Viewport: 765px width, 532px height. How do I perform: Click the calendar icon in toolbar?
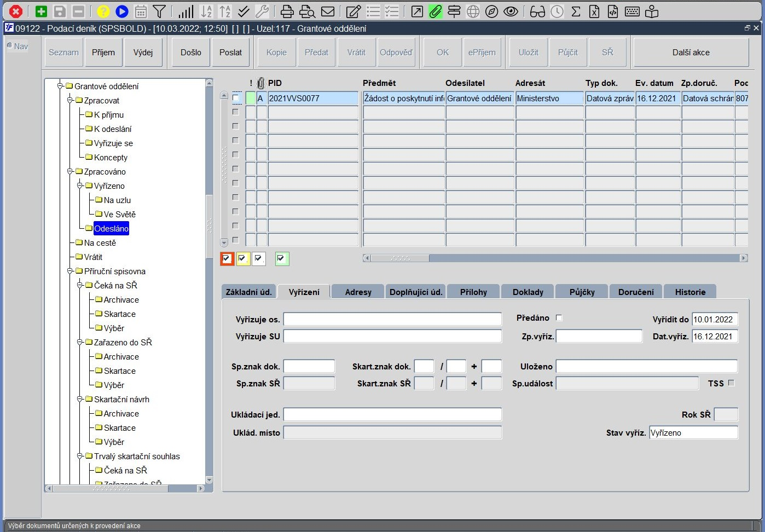[141, 11]
